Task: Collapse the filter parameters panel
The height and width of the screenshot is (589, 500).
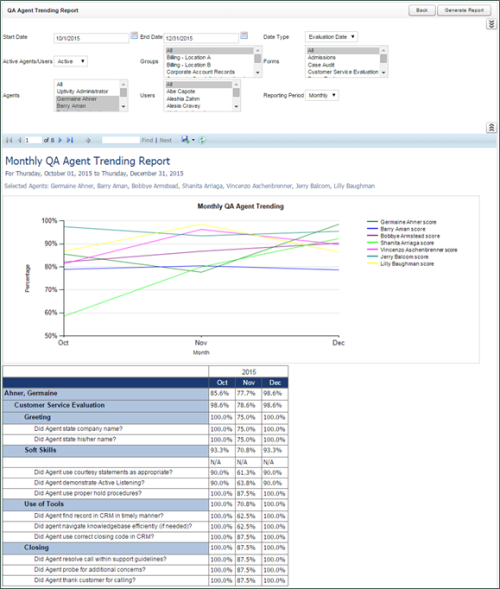Action: click(491, 128)
